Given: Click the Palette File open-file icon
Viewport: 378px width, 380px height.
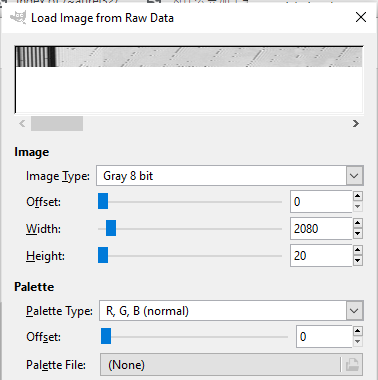Looking at the screenshot, I should 352,365.
